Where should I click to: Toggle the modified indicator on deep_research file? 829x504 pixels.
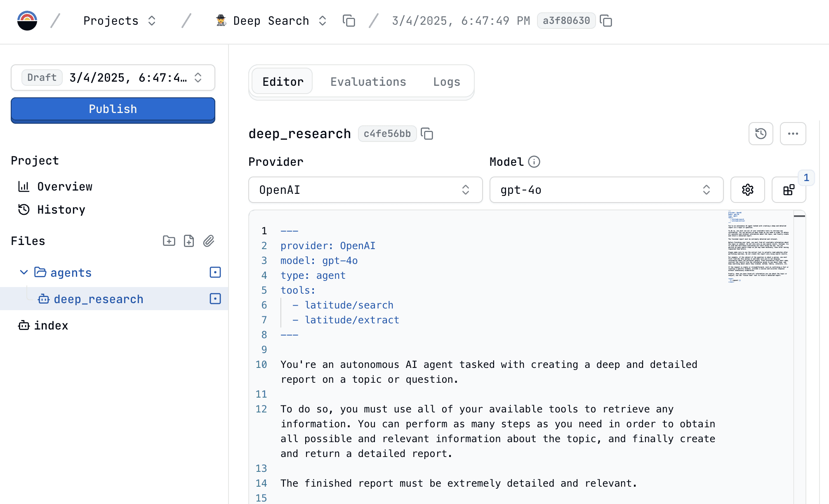click(215, 299)
